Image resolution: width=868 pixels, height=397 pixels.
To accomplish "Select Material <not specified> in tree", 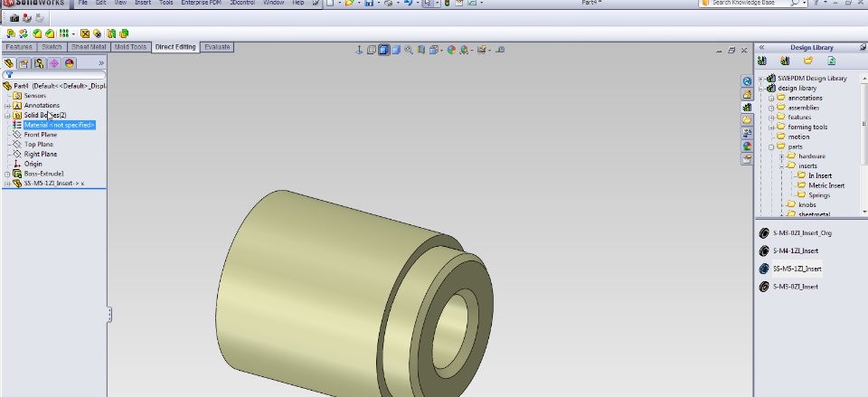I will [x=60, y=125].
